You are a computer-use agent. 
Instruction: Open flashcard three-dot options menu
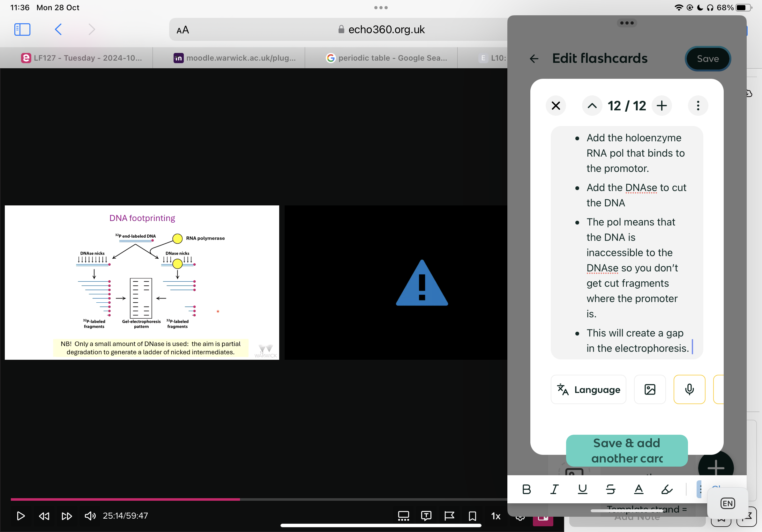[x=698, y=106]
